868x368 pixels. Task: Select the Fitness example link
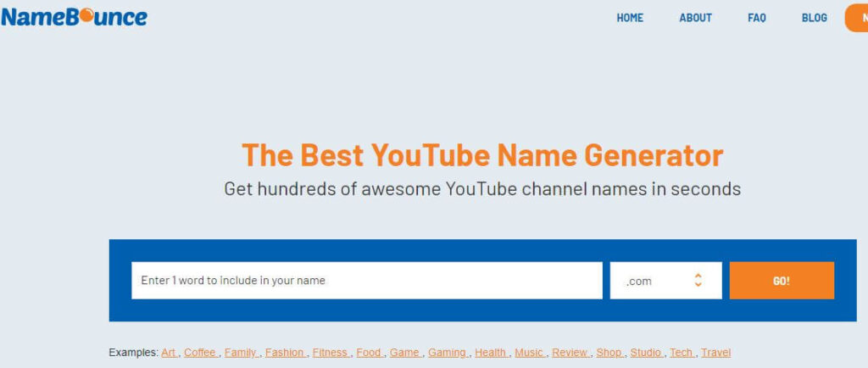click(x=331, y=353)
